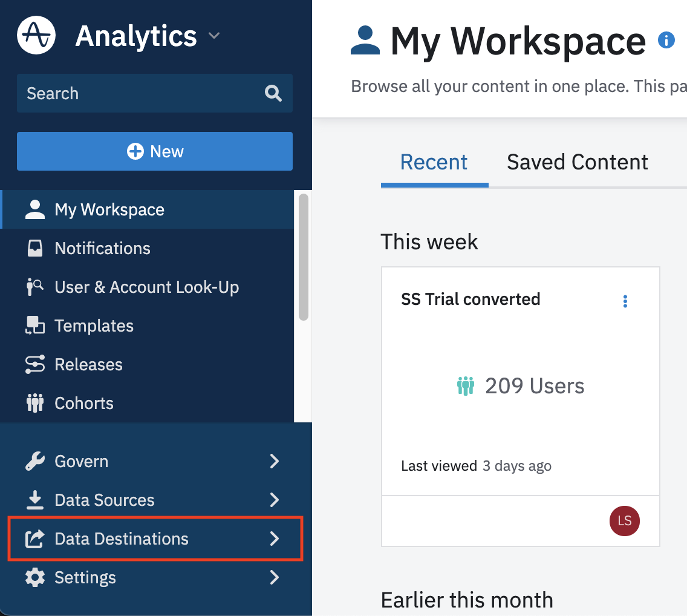Expand the Govern submenu chevron
The width and height of the screenshot is (687, 616).
pos(275,462)
